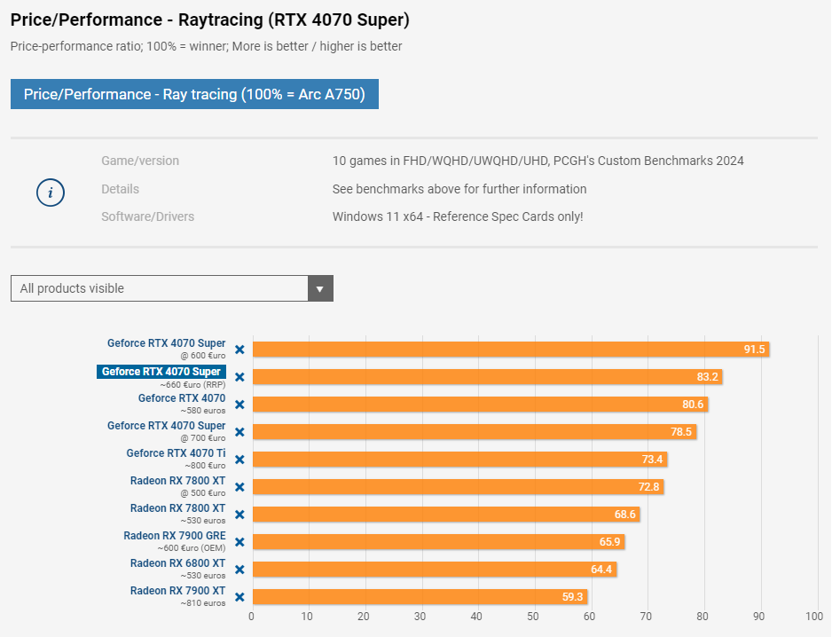
Task: Click the '~580 euros' price text
Action: [203, 411]
